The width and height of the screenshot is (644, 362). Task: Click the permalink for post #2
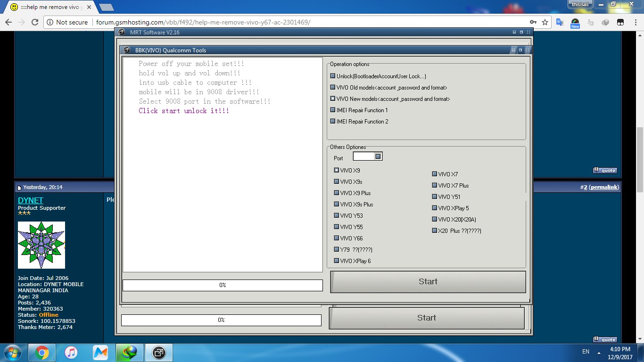pos(603,187)
